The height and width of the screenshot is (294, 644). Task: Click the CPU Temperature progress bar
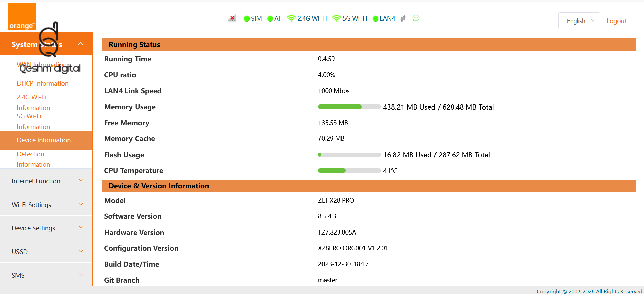(349, 171)
